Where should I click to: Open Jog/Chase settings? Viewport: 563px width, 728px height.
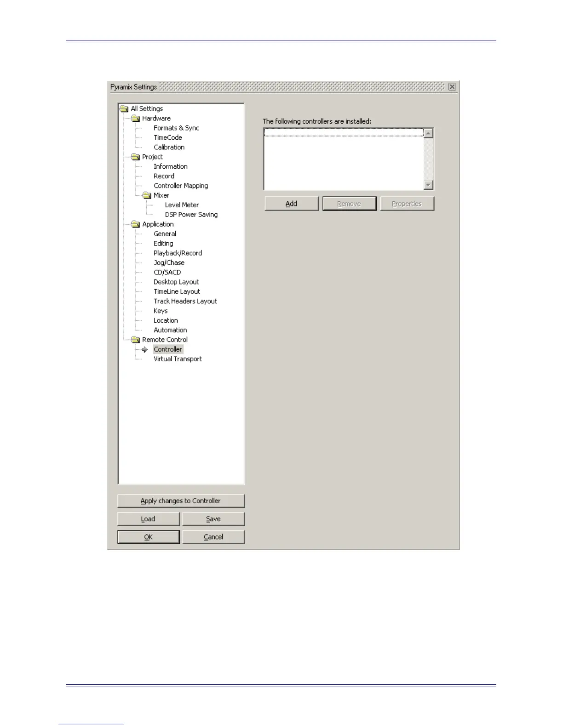pyautogui.click(x=169, y=263)
